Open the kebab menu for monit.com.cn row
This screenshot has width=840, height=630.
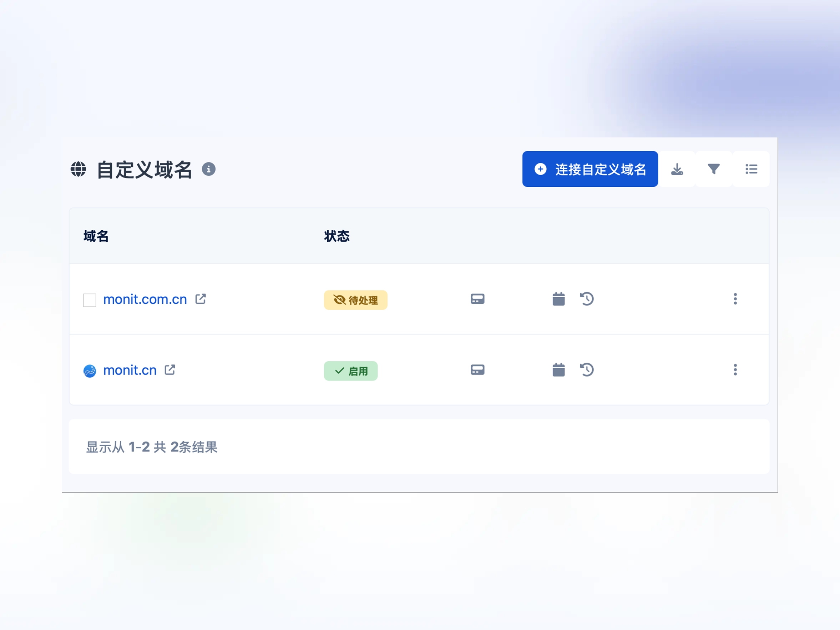[x=735, y=299]
